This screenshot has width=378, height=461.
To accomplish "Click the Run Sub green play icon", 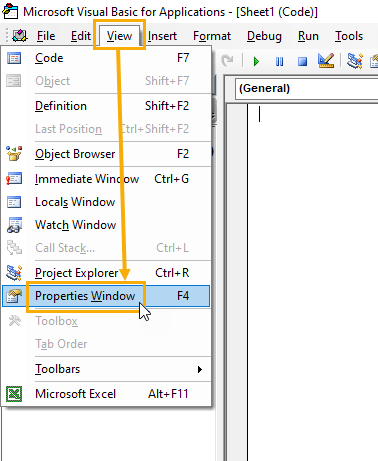I will click(256, 62).
